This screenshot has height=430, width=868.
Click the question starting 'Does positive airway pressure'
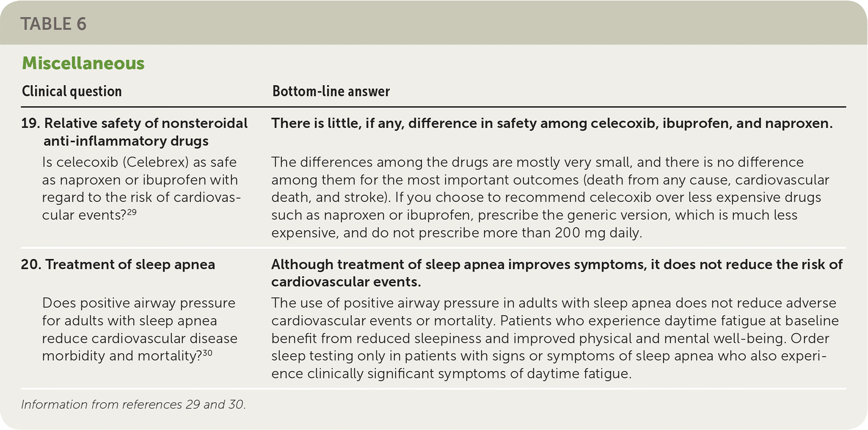140,329
